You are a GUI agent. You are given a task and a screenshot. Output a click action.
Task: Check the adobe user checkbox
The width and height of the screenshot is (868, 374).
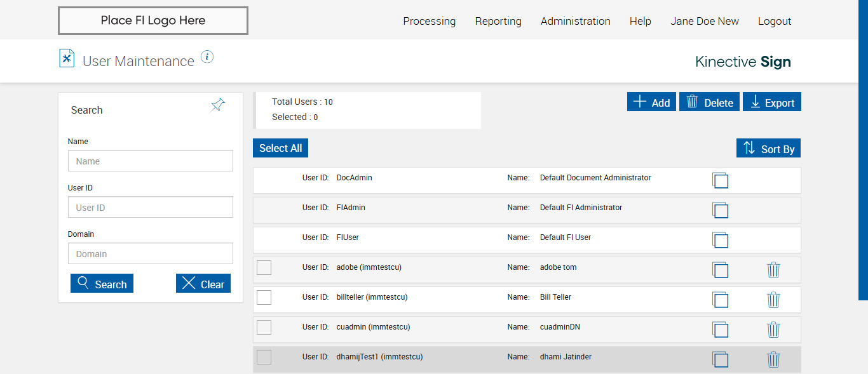[x=264, y=267]
